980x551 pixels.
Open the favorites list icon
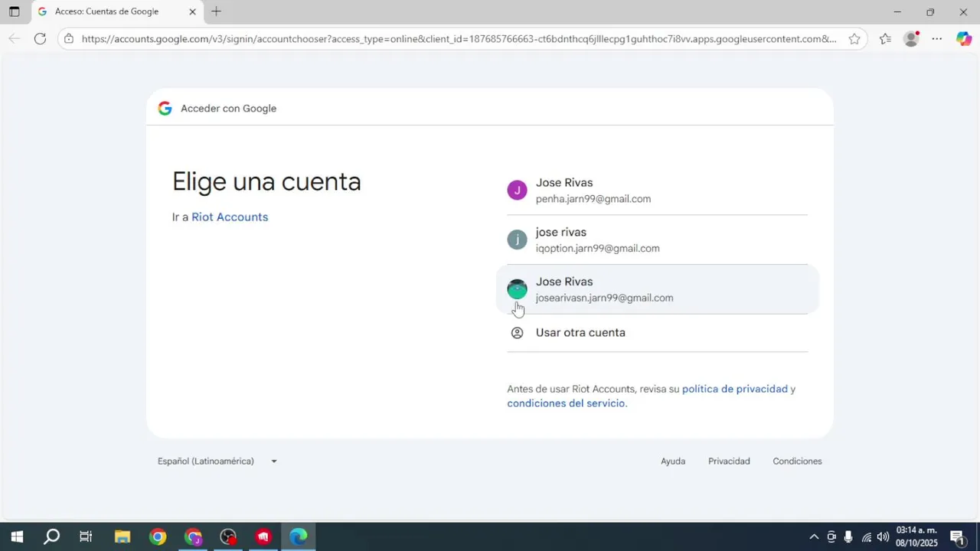pyautogui.click(x=885, y=39)
